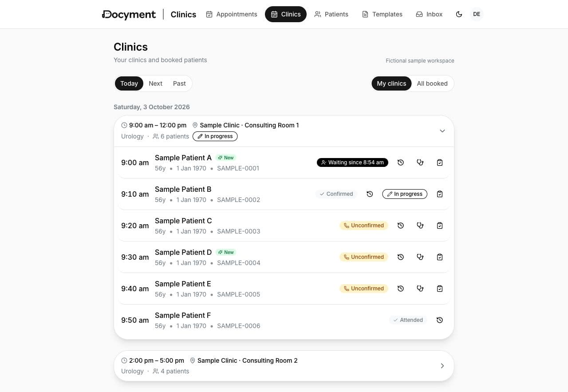Go to the Appointments tab

click(x=232, y=14)
